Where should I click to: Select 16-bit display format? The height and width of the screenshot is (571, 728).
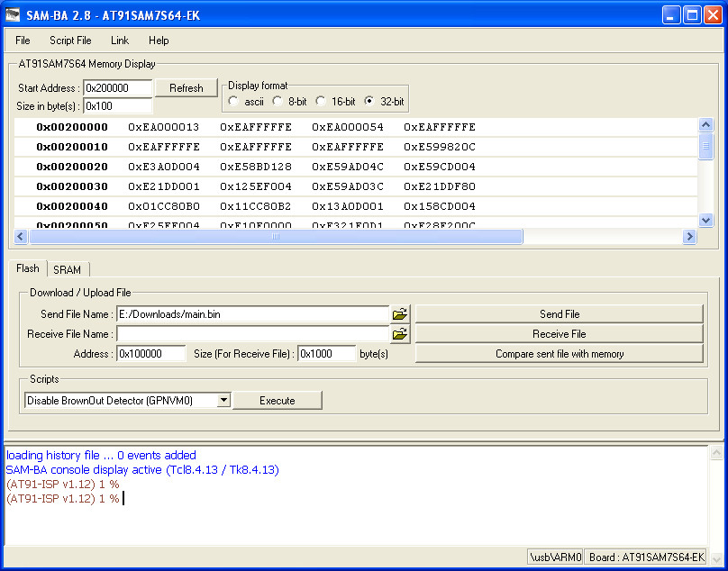coord(321,101)
